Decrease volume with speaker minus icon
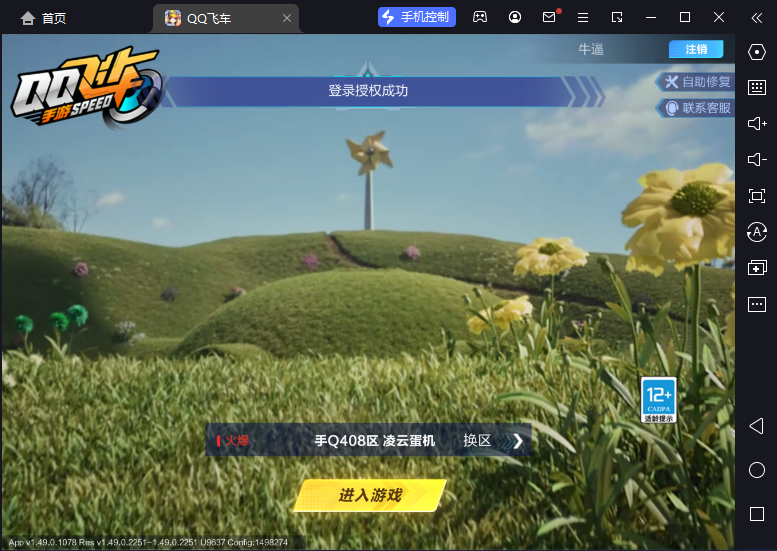This screenshot has width=777, height=551. [x=757, y=160]
